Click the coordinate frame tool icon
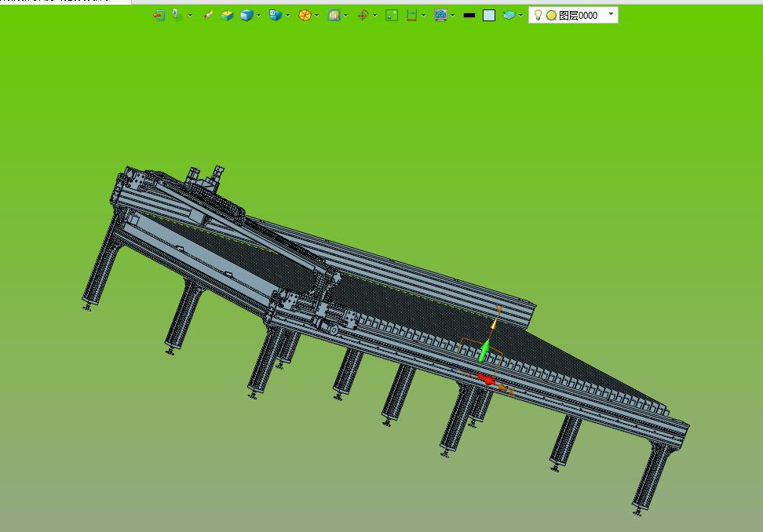Viewport: 763px width, 532px height. pos(177,16)
